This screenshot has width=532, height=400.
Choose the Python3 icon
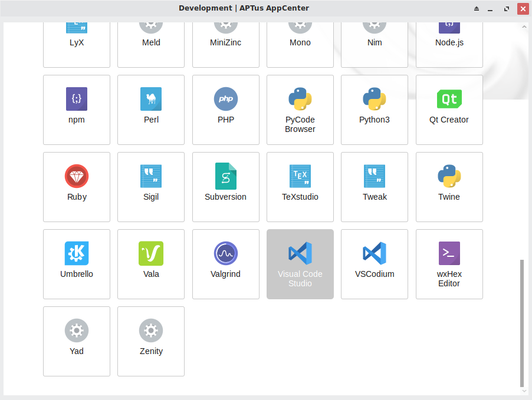[x=375, y=99]
